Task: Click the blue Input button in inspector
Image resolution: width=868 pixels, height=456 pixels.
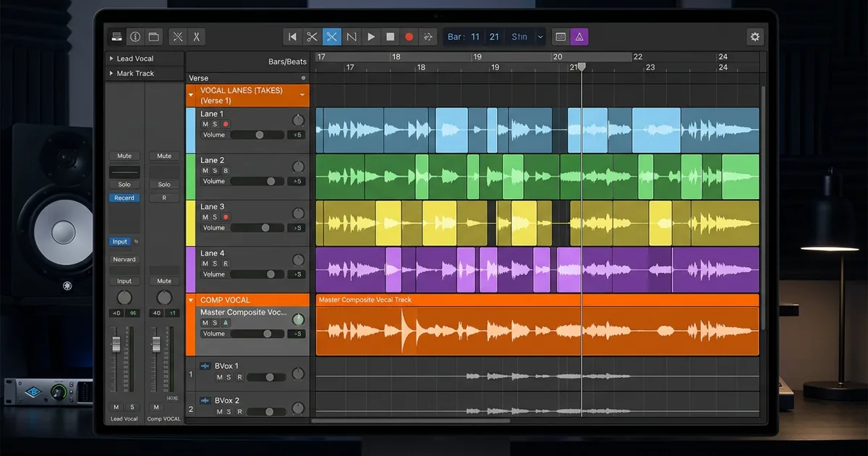Action: tap(120, 242)
